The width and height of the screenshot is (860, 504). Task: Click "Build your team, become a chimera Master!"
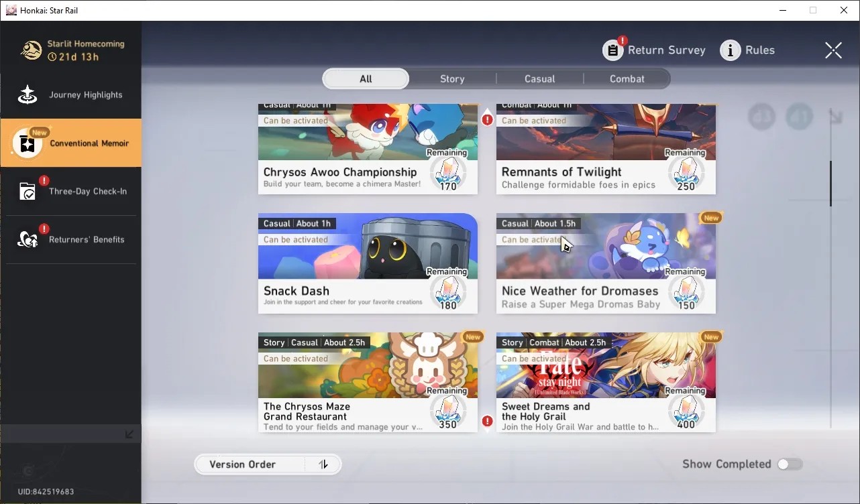342,184
